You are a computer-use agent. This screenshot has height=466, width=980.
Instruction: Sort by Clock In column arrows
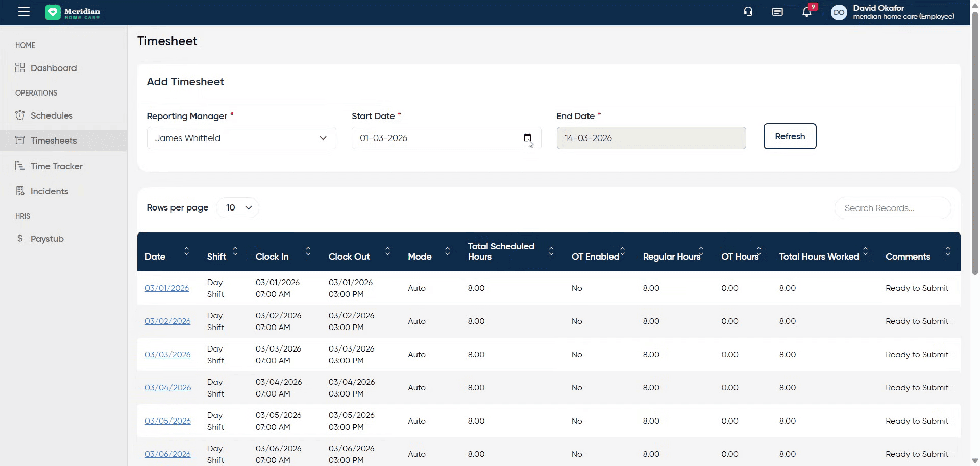308,251
